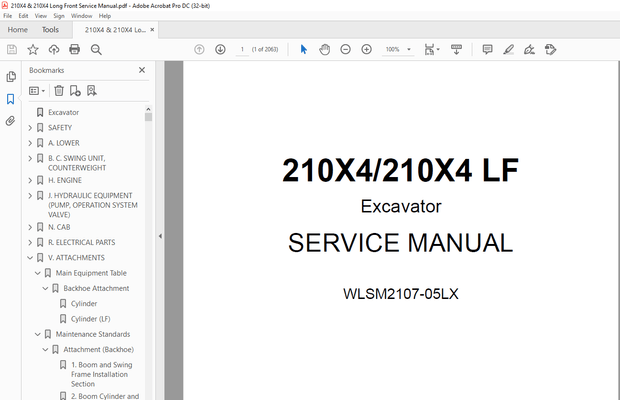The width and height of the screenshot is (620, 400).
Task: Choose the Selection arrow tool
Action: (x=304, y=49)
